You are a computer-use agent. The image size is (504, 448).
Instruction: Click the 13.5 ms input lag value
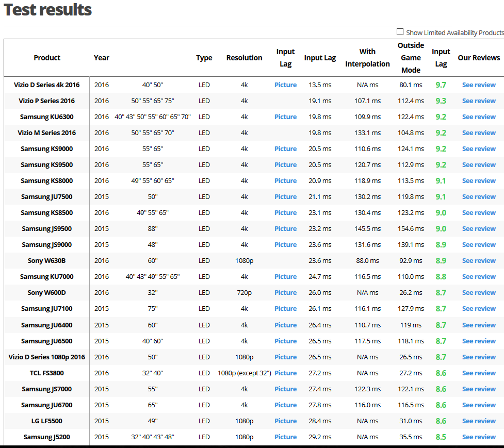point(320,85)
